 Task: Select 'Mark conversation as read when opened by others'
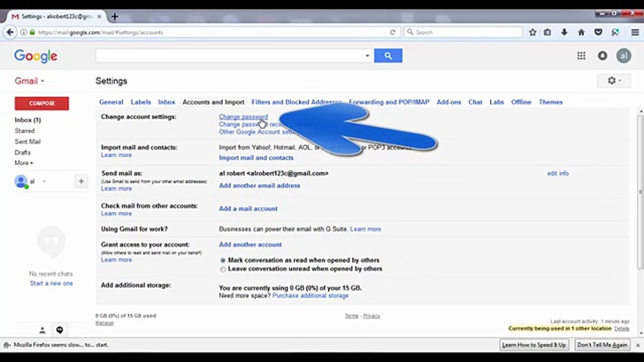(x=223, y=260)
